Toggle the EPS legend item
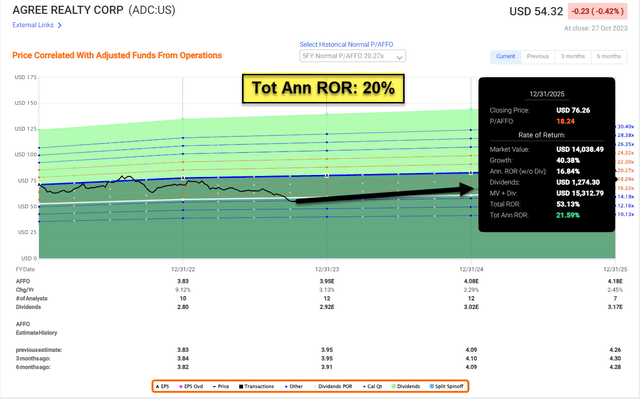The image size is (640, 399). 162,386
